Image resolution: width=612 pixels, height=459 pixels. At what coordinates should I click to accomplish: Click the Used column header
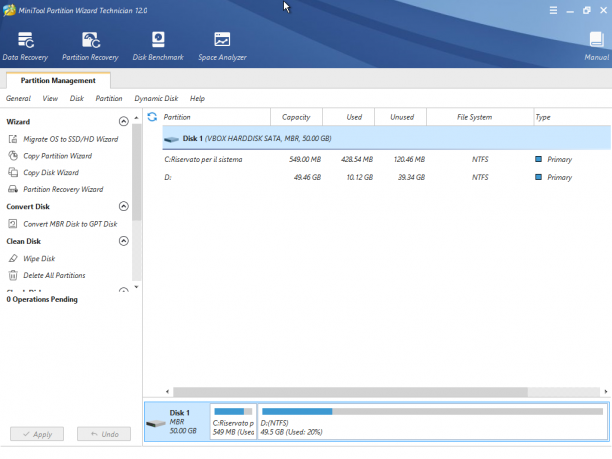[349, 117]
